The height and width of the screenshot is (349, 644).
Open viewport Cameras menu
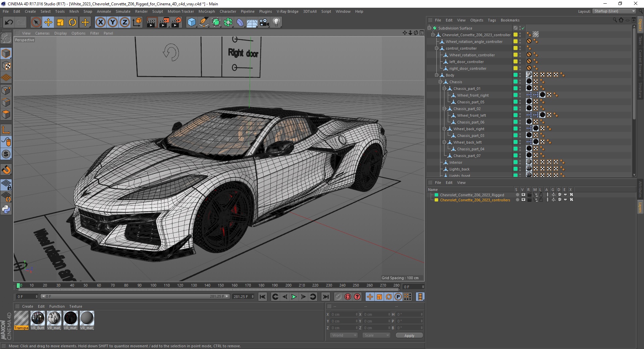click(42, 33)
